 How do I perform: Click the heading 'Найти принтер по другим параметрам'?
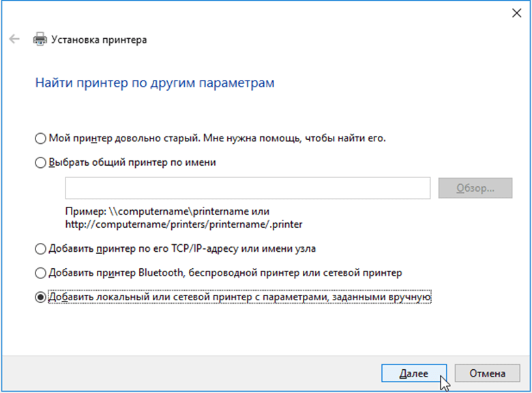click(x=154, y=83)
